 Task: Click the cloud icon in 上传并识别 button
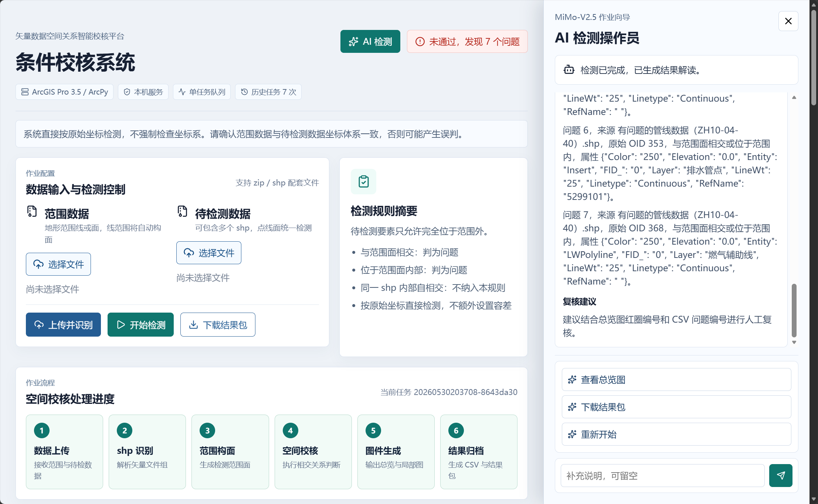click(x=39, y=325)
